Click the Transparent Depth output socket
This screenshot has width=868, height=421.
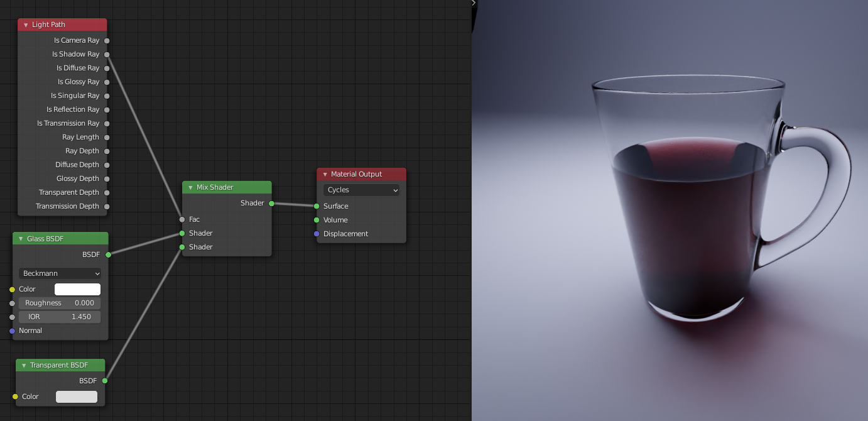coord(107,193)
